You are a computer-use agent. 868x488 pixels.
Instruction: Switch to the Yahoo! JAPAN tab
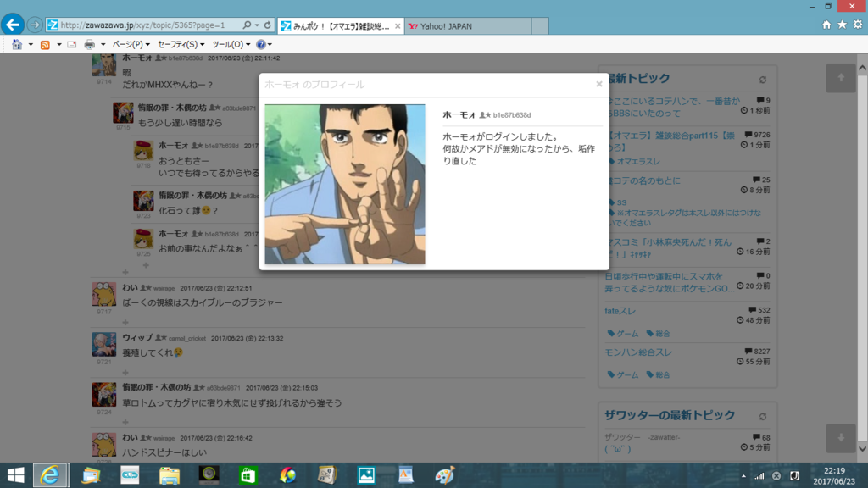pos(465,26)
